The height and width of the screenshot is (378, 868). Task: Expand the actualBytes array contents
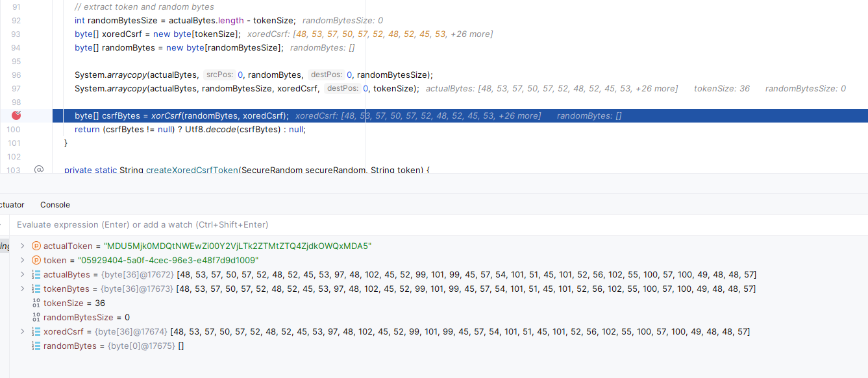(x=23, y=274)
